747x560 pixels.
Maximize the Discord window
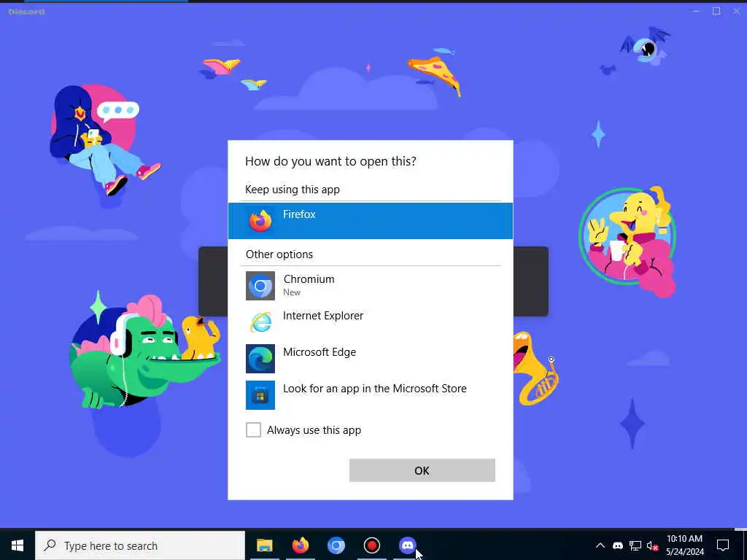[716, 11]
